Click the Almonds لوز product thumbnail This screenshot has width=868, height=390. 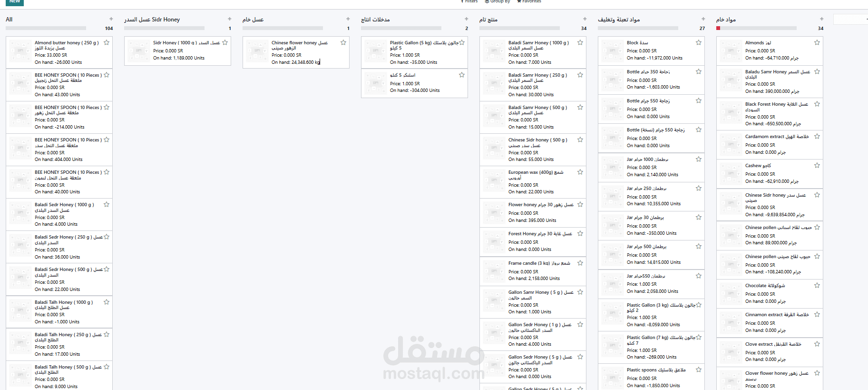click(731, 50)
